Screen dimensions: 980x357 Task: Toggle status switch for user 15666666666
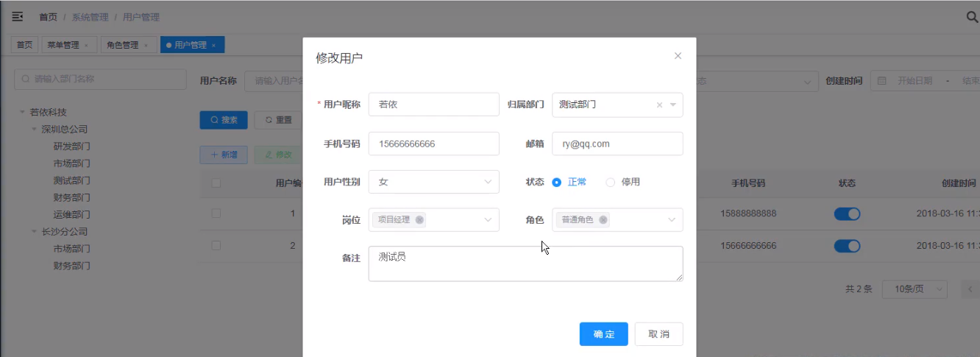pos(847,246)
